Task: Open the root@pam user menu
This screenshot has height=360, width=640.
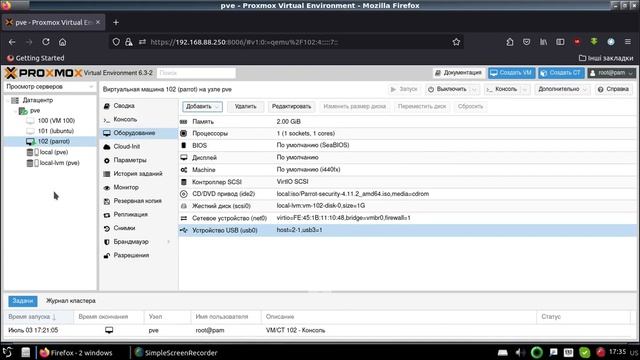Action: [x=611, y=73]
